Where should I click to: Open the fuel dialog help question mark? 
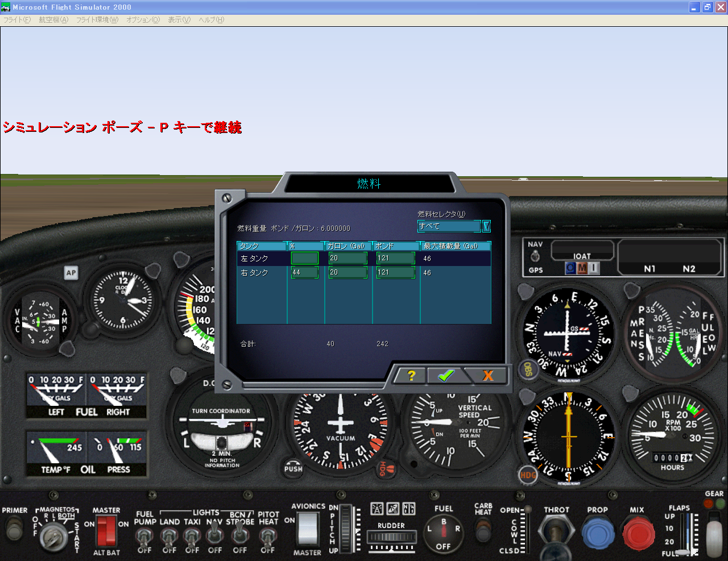[411, 375]
